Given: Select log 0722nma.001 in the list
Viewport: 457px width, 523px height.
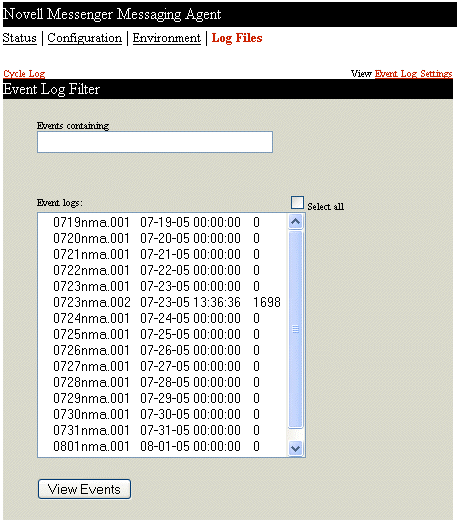Looking at the screenshot, I should (x=162, y=270).
